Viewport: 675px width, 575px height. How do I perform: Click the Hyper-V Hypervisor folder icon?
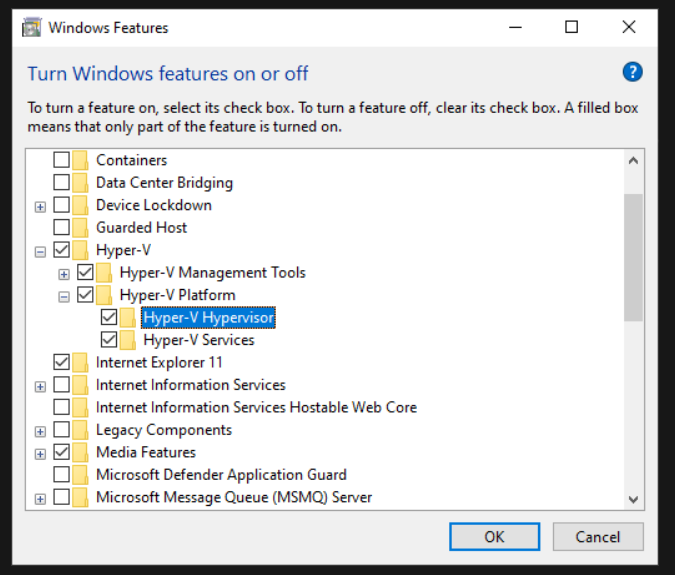tap(127, 318)
